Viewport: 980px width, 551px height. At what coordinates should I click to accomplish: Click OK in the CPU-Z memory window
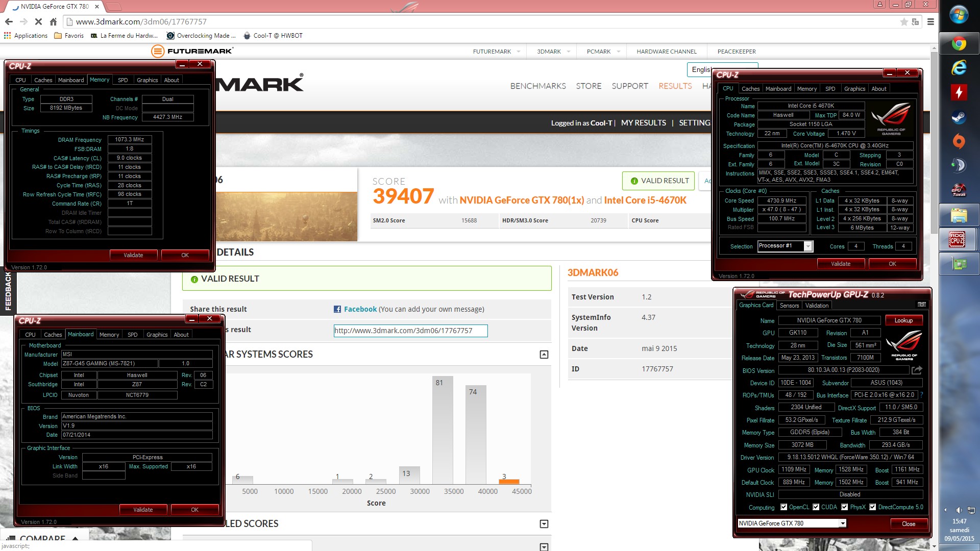click(x=185, y=255)
